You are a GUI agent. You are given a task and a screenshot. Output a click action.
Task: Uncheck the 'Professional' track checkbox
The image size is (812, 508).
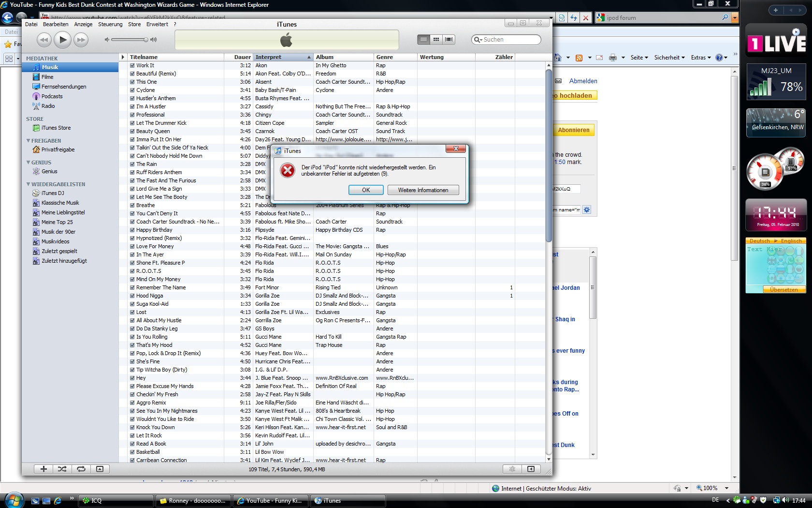(x=132, y=115)
